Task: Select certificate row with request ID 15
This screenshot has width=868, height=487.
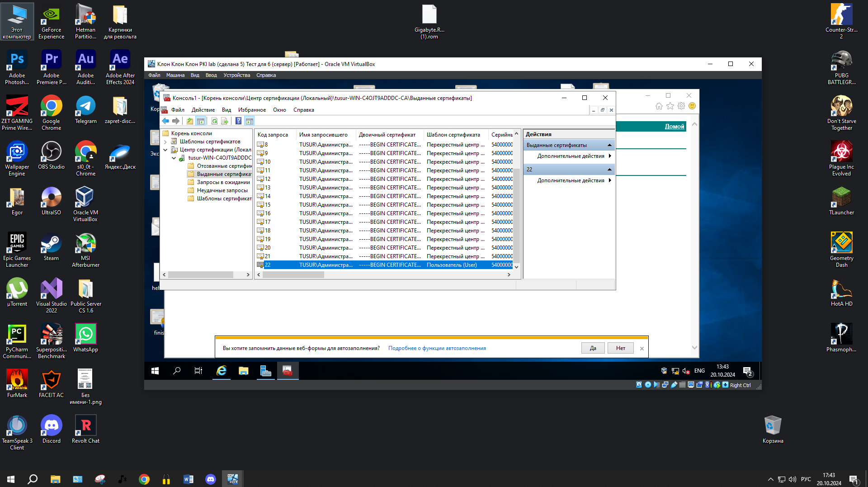Action: coord(384,205)
